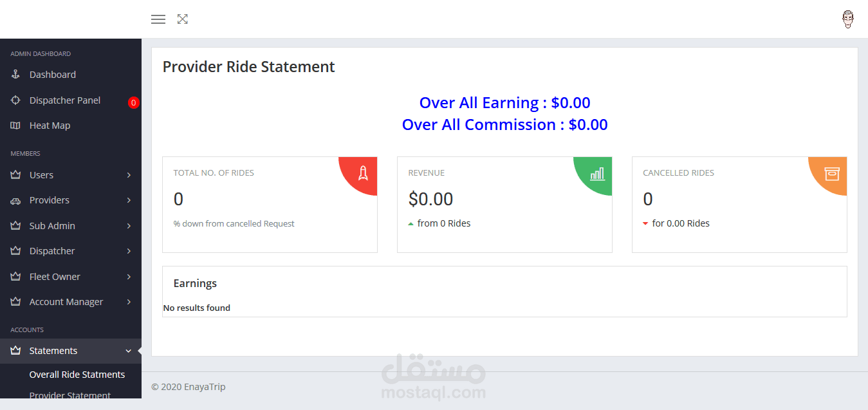868x410 pixels.
Task: Click 'No results found' message
Action: [x=197, y=308]
